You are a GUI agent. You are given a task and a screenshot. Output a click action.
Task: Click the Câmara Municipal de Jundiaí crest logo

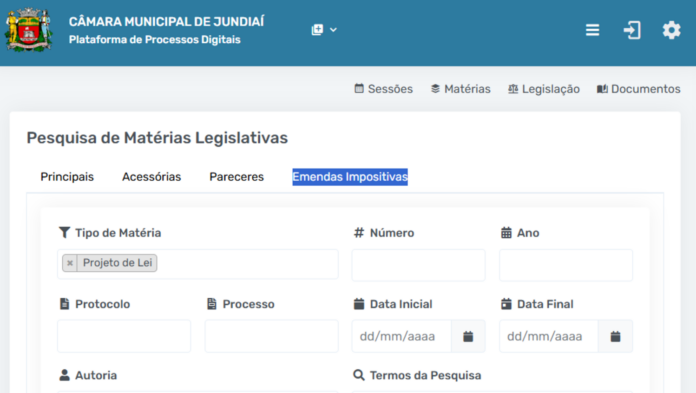pos(28,30)
